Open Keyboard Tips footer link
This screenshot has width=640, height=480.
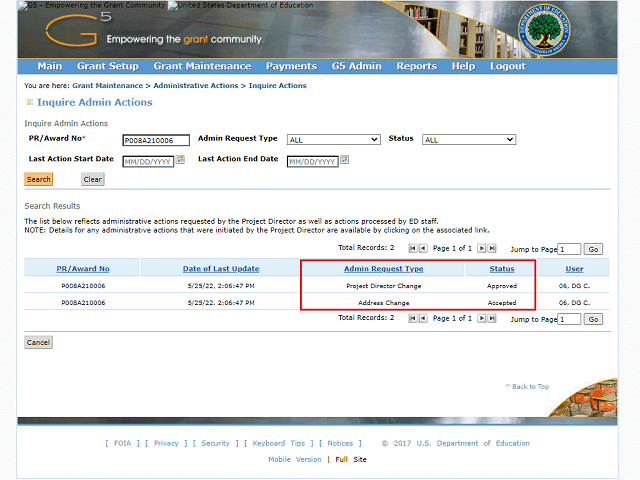coord(278,443)
